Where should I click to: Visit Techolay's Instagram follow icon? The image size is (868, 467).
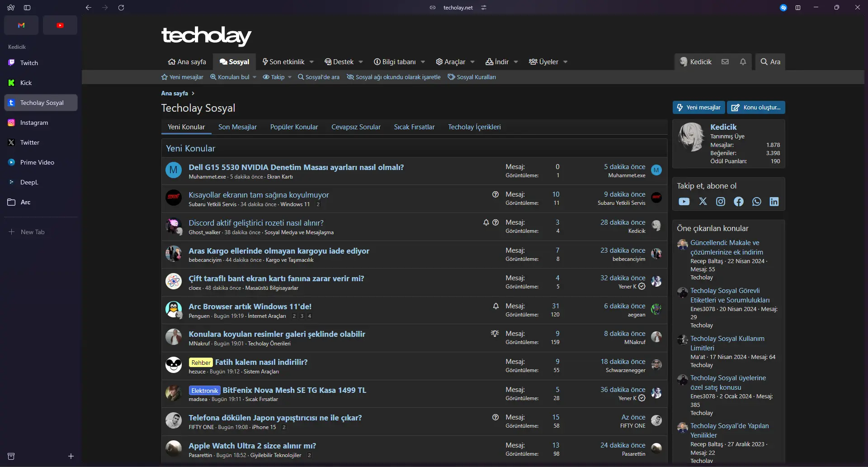click(x=721, y=202)
